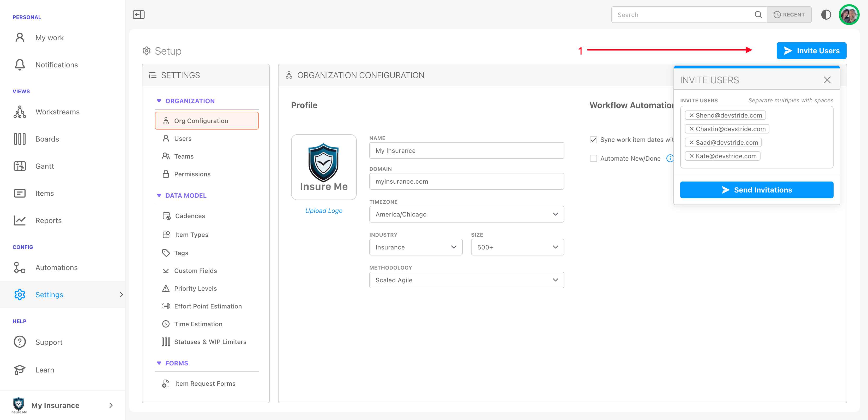The image size is (868, 420).
Task: Expand the Industry Insurance dropdown
Action: [x=415, y=247]
